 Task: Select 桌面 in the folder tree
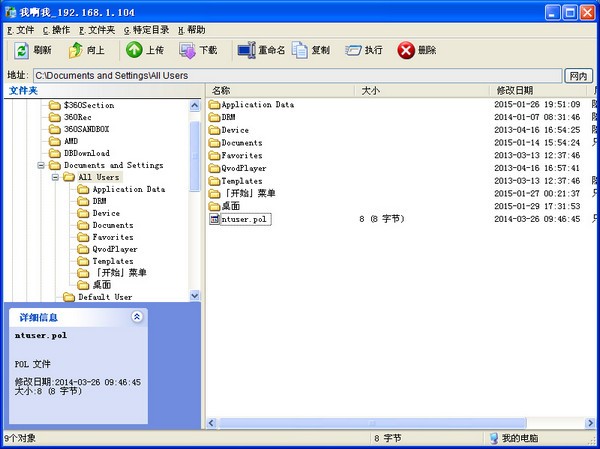(94, 285)
